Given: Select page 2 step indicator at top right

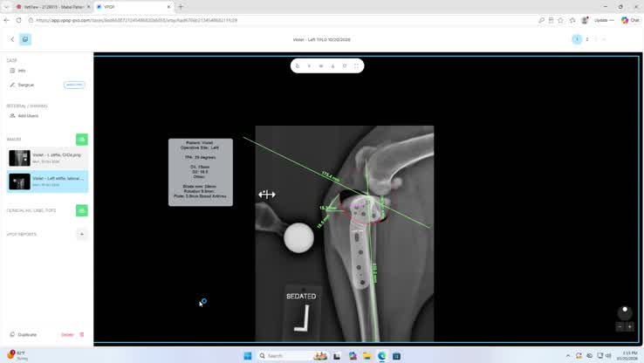Looking at the screenshot, I should 587,39.
